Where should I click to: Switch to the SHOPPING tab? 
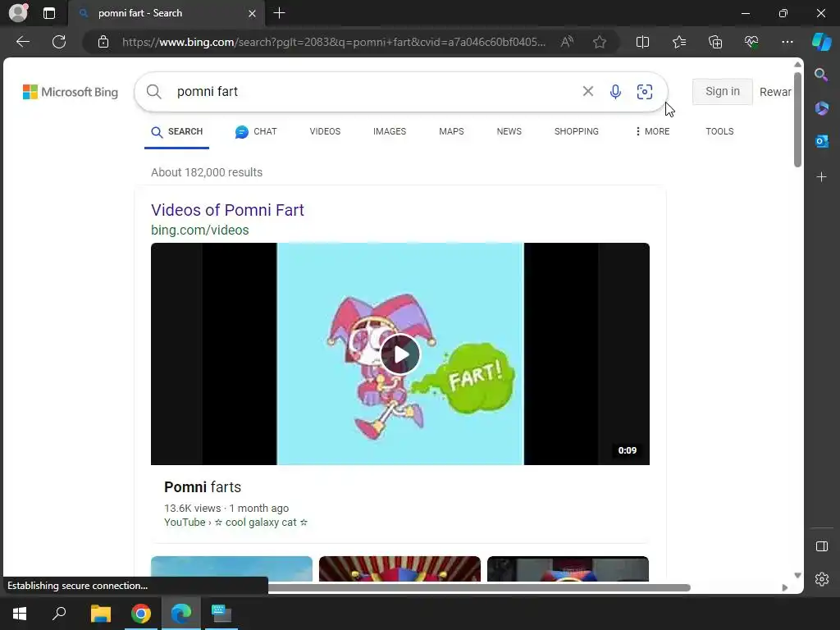pyautogui.click(x=577, y=132)
